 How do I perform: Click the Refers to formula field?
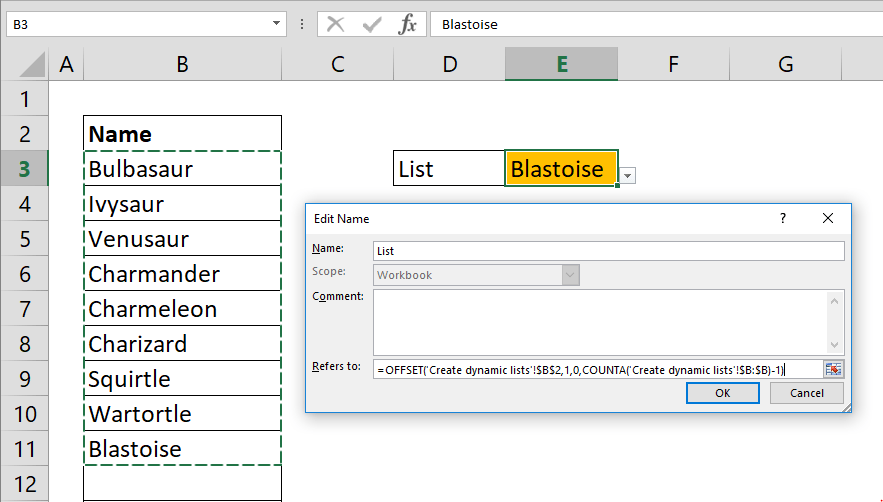[x=596, y=369]
